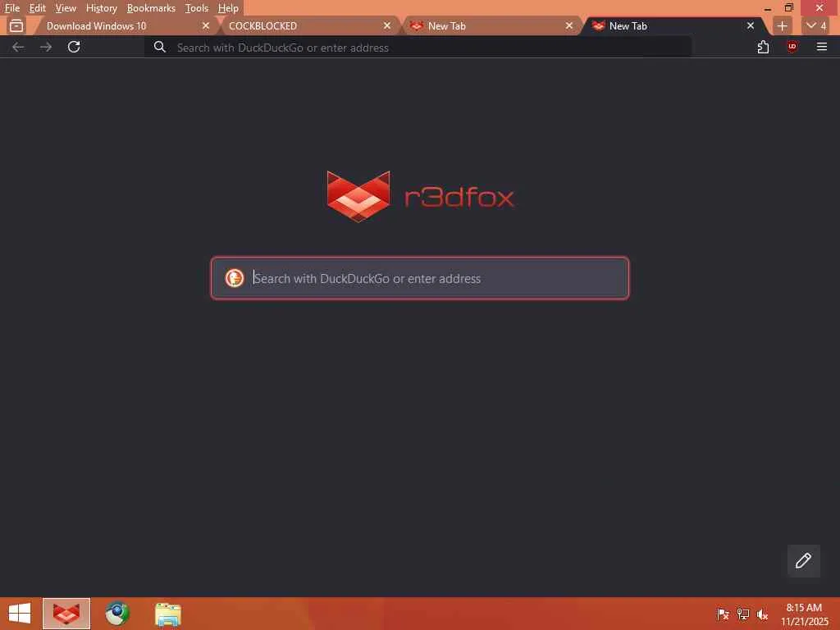Close the inactive New Tab
Image resolution: width=840 pixels, height=630 pixels.
click(569, 25)
